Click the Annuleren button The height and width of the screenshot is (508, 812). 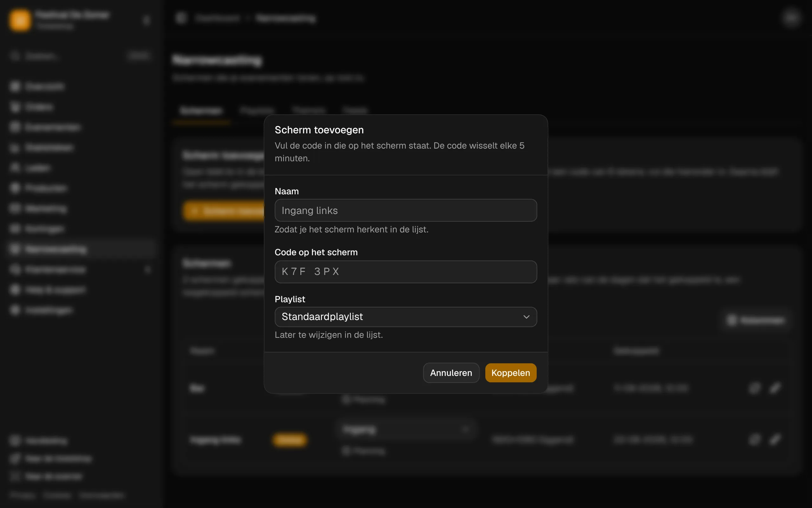pos(451,373)
